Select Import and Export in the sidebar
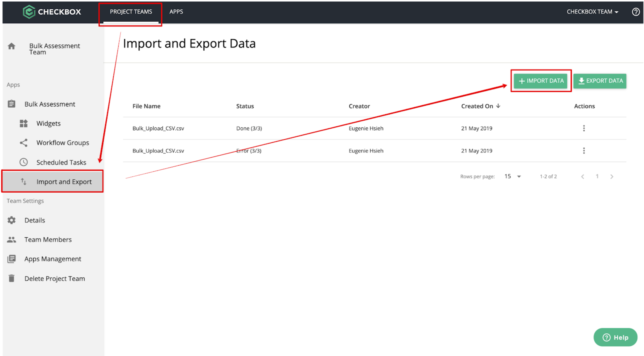The image size is (644, 356). [x=52, y=181]
